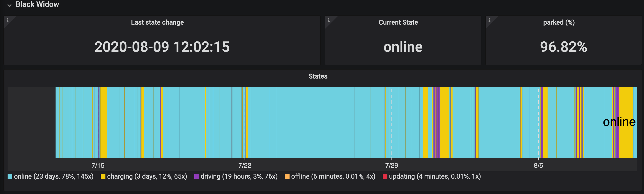Open the States panel title menu

click(318, 76)
